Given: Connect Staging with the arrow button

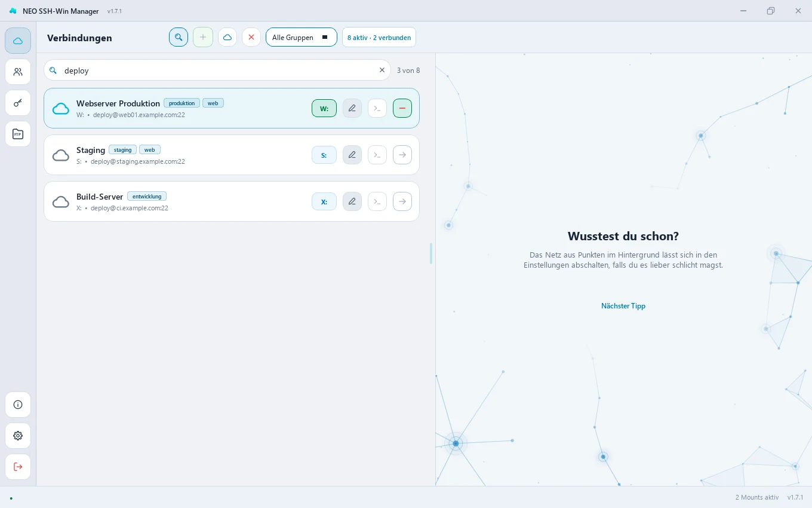Looking at the screenshot, I should pos(402,155).
